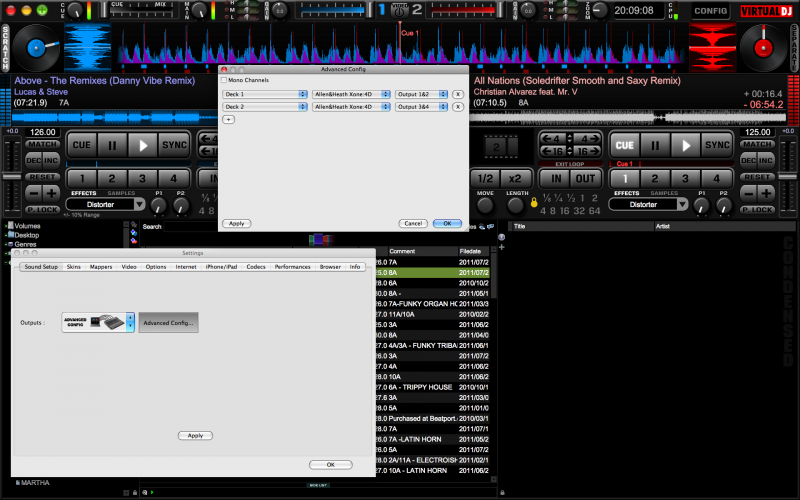
Task: Toggle SYNC on the right deck
Action: click(x=716, y=145)
